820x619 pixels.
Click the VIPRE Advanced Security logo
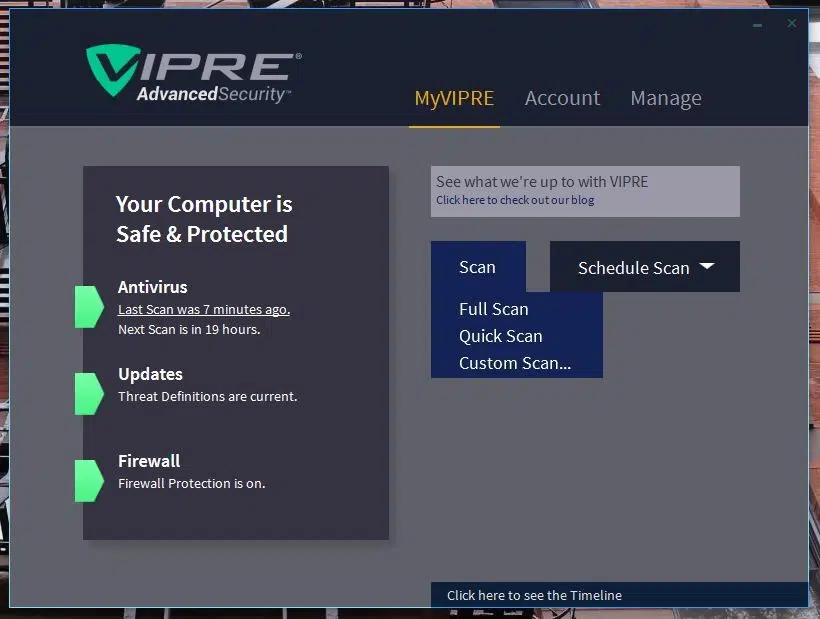pyautogui.click(x=193, y=73)
